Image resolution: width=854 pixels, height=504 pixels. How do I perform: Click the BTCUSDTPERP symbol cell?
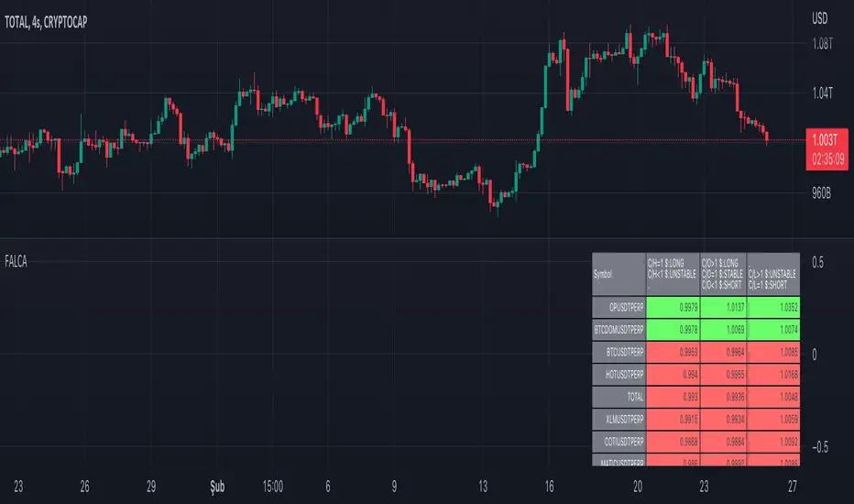coord(619,351)
